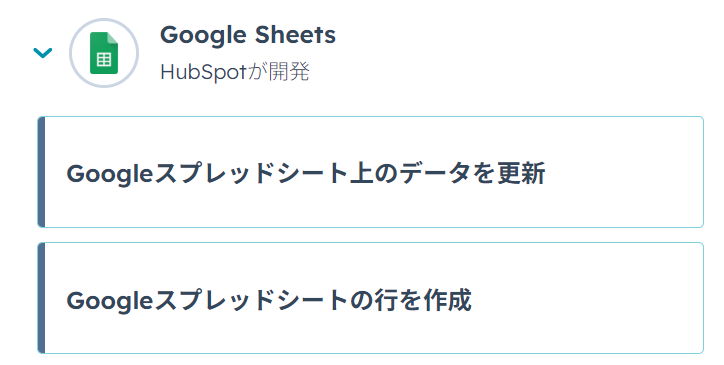
Task: Toggle the teal downward arrow beside Google Sheets
Action: click(x=43, y=53)
